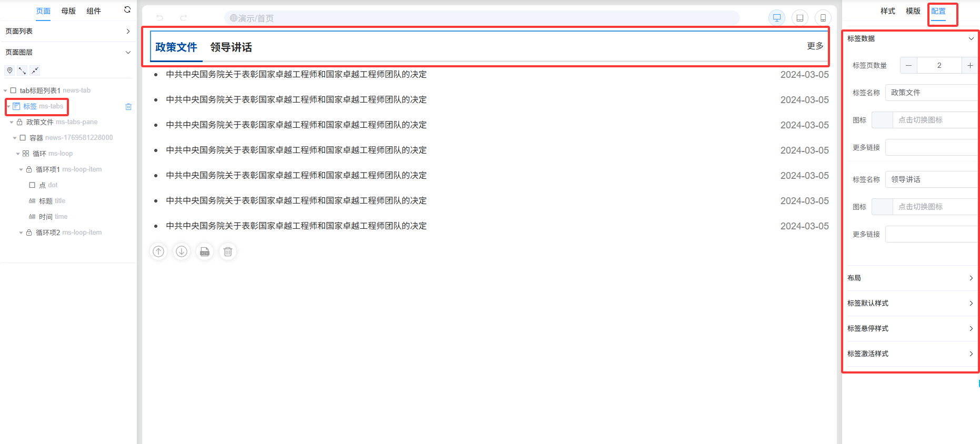The width and height of the screenshot is (980, 444).
Task: Delete the 标签 ms-tabs layer via trash icon
Action: [x=128, y=107]
